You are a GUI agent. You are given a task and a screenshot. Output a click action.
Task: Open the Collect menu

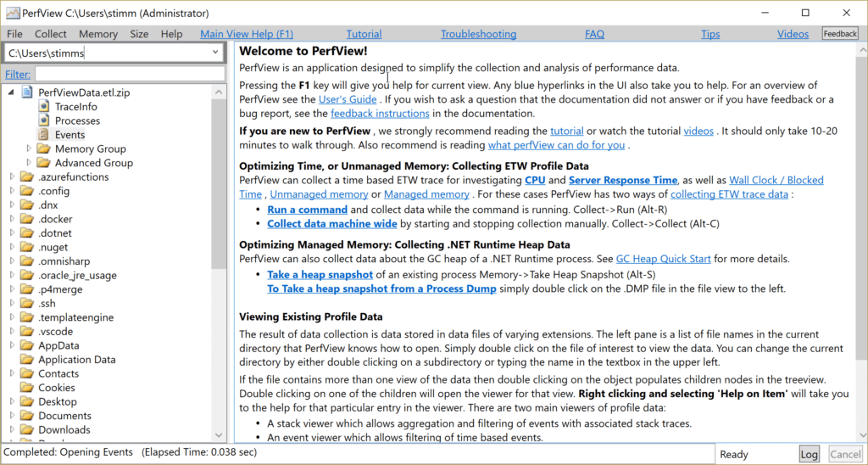(50, 34)
